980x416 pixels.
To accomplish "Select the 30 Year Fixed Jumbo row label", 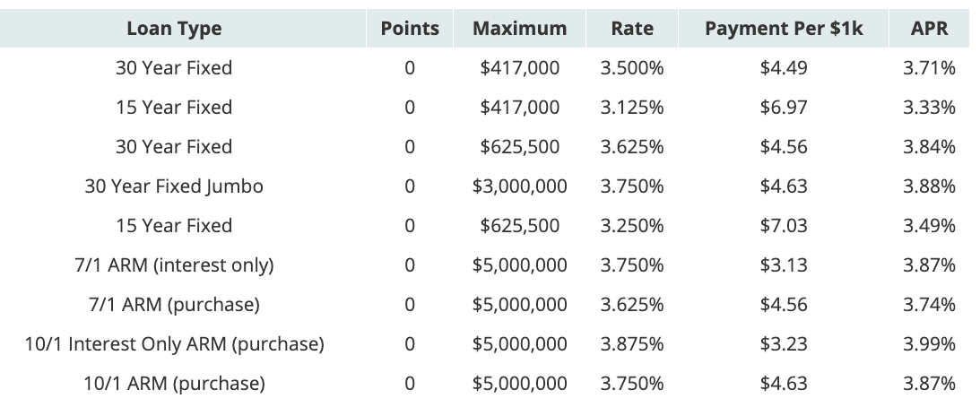I will coord(174,186).
